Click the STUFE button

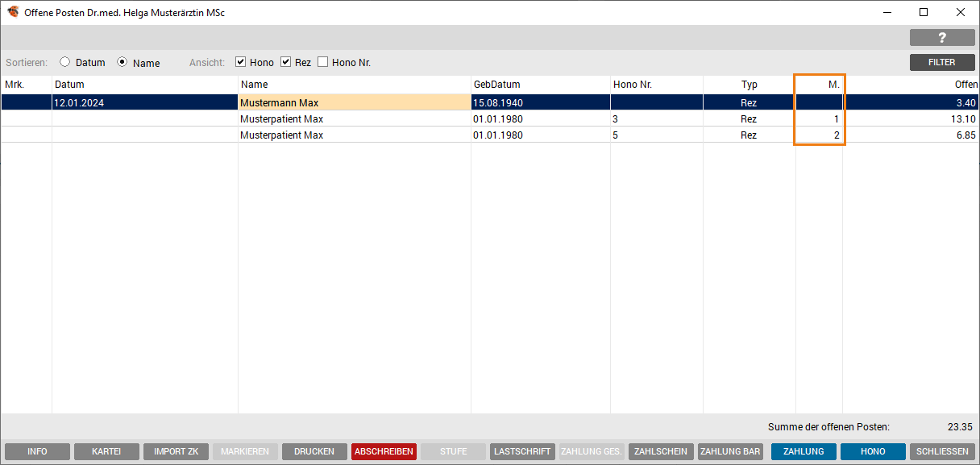(x=453, y=452)
